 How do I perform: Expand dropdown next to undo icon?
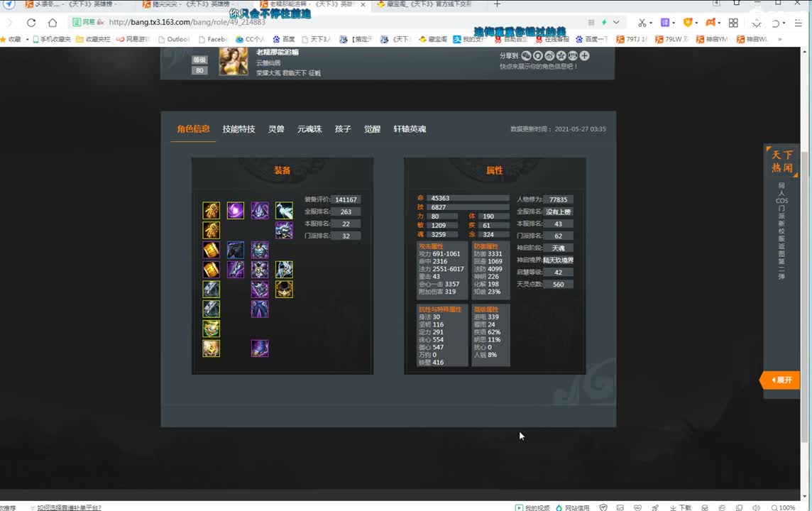click(784, 23)
